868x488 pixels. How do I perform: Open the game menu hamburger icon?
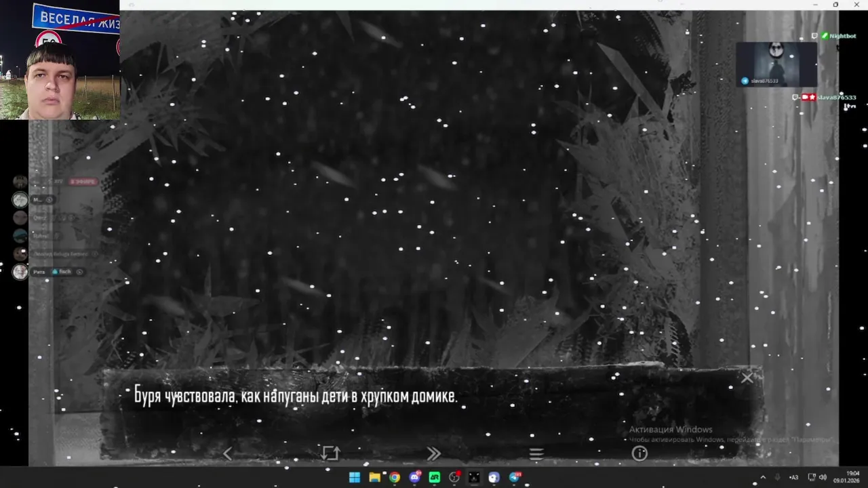536,453
